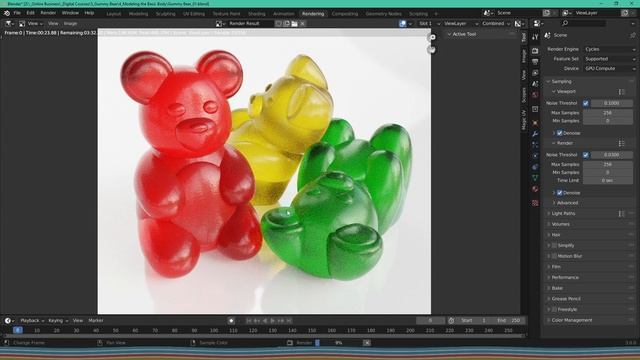Click the pan hand gizmo in render view
The width and height of the screenshot is (640, 360).
pos(431,49)
